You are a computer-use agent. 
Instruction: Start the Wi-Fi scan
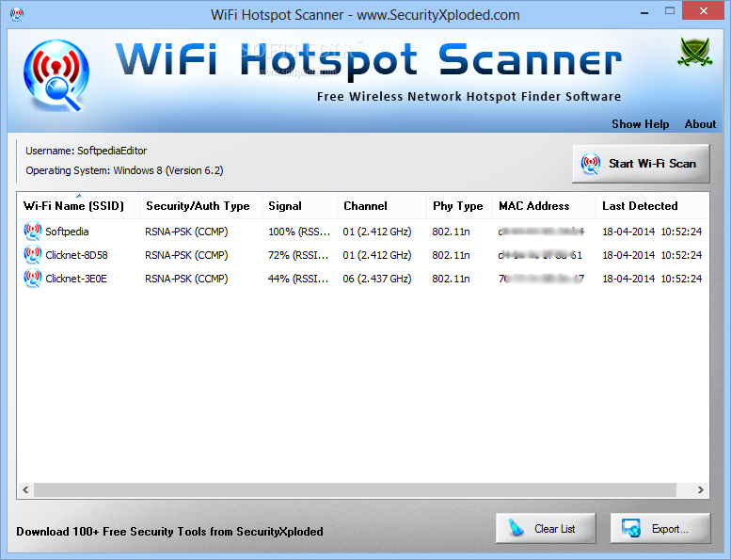click(x=641, y=164)
